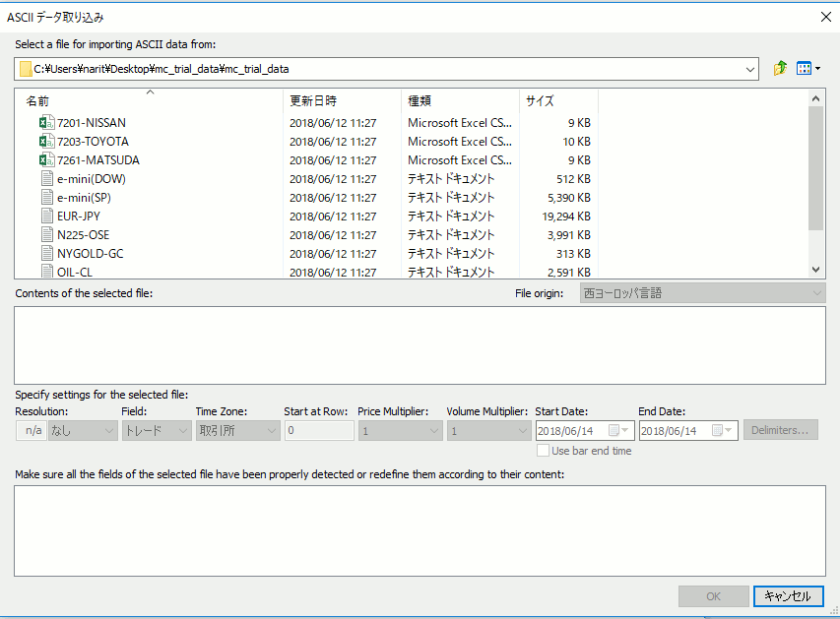Screen dimensions: 840x619
Task: Select the 7201-NISSAN Excel file icon
Action: [46, 123]
